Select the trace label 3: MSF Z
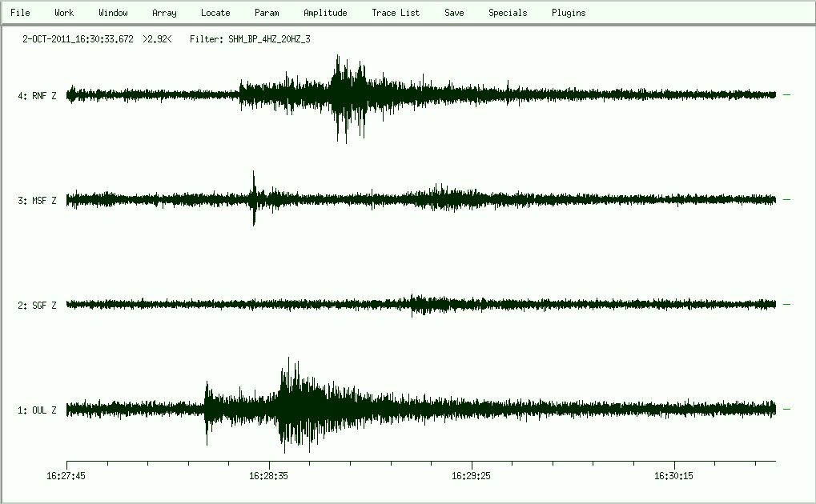The height and width of the screenshot is (504, 816). coord(37,201)
